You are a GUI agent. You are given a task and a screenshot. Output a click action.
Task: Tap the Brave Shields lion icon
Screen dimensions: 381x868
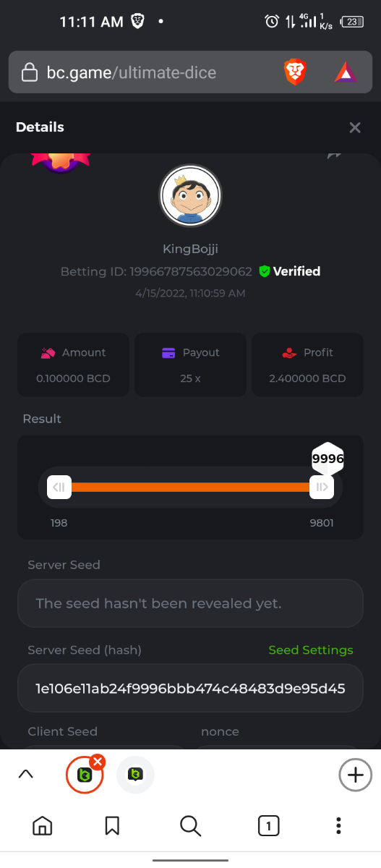click(x=295, y=72)
